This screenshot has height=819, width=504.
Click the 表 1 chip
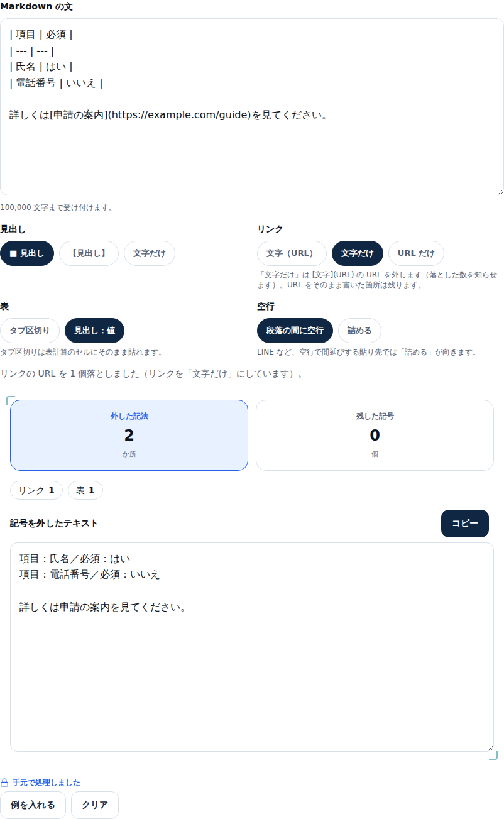[x=85, y=490]
